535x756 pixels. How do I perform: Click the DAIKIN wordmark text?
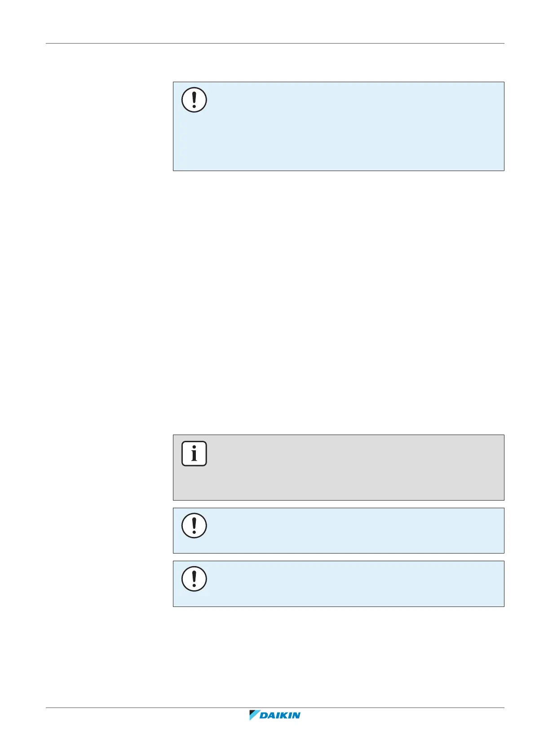pos(280,715)
